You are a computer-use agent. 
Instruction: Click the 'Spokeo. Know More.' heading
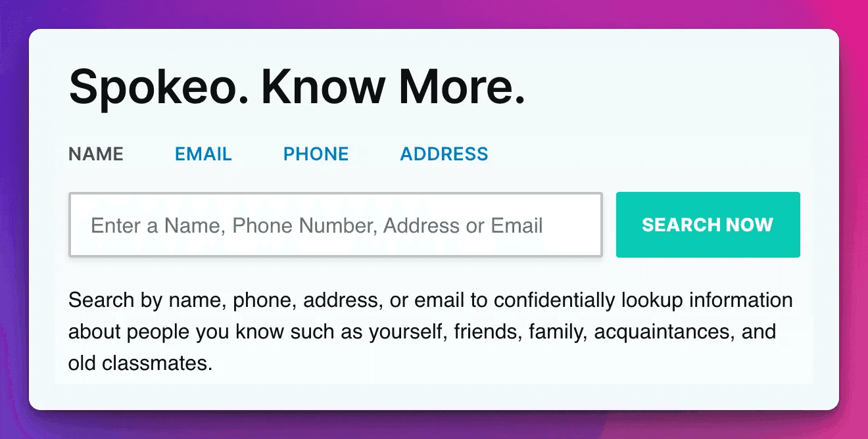(x=297, y=87)
